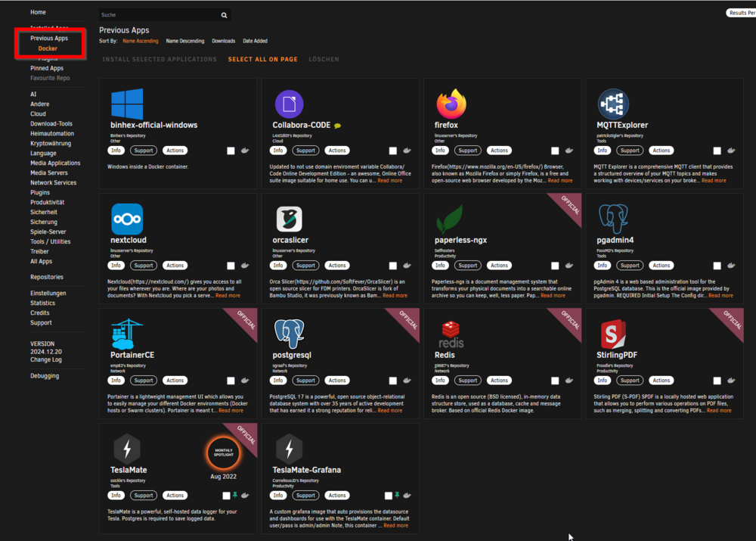Click SELECT ALL ON PAGE

[263, 59]
